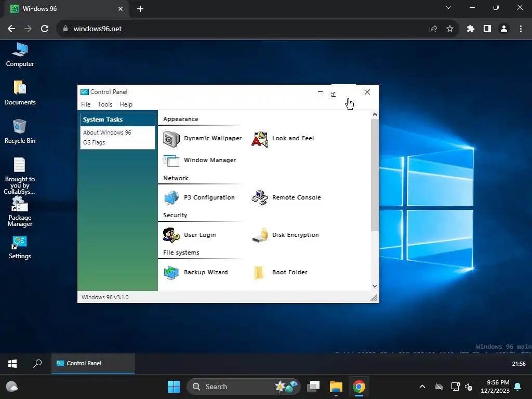The width and height of the screenshot is (532, 399).
Task: Open the Remote Console icon
Action: 260,198
